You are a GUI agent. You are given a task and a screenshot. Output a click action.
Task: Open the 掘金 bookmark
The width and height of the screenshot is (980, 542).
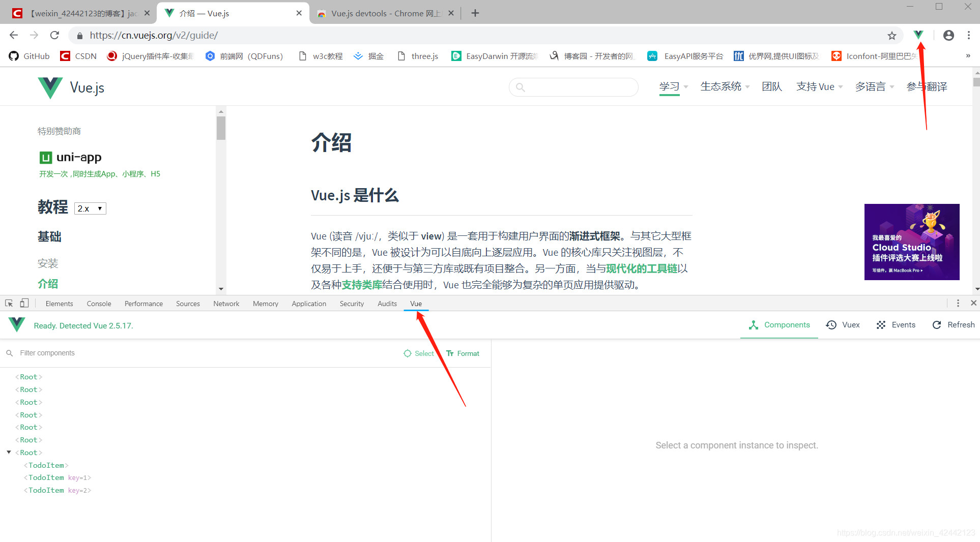[x=369, y=56]
